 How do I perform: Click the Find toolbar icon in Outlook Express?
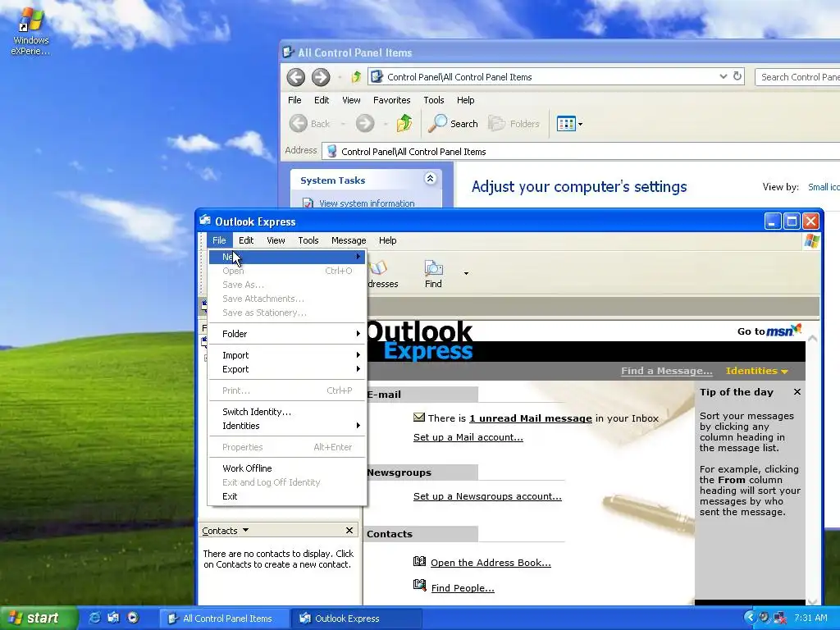point(433,274)
